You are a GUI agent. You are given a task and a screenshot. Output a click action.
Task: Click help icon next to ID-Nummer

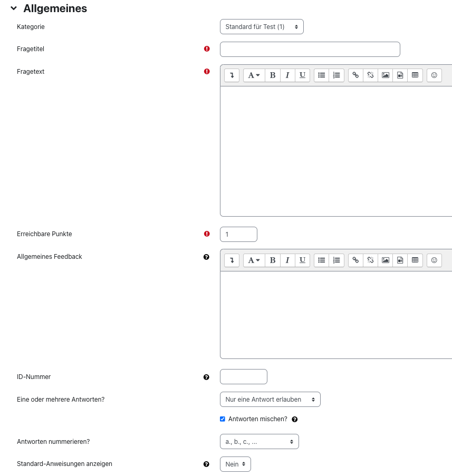click(x=206, y=377)
